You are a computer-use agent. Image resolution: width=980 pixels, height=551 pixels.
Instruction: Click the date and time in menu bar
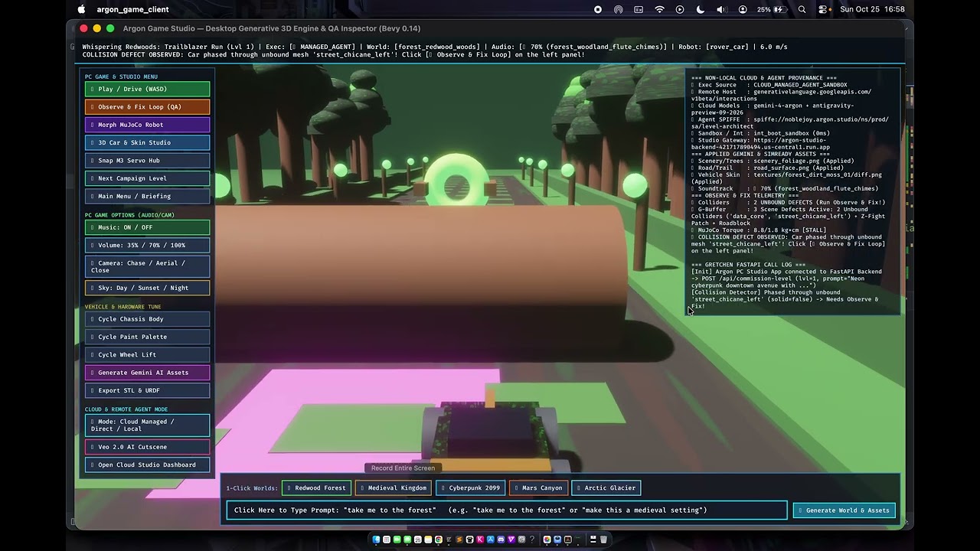tap(872, 9)
